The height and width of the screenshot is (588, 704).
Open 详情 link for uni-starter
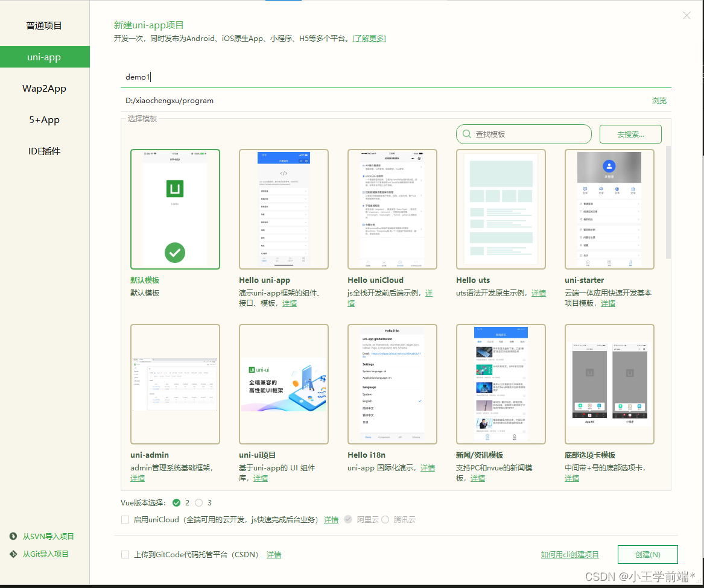click(608, 303)
